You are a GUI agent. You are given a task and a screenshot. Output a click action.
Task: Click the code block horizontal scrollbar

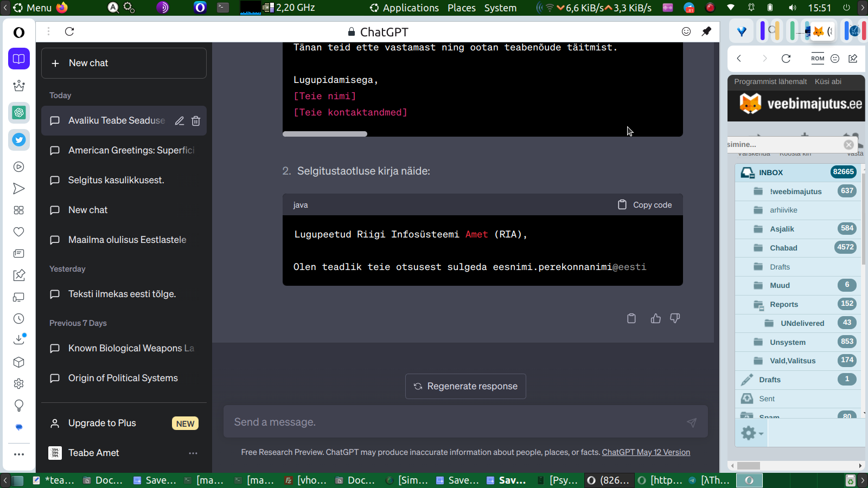325,133
